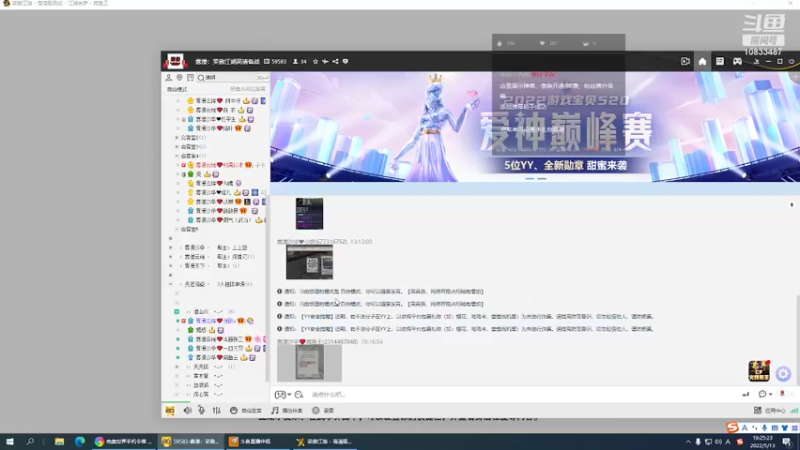Expand the third guild row with plus
Viewport: 800px width, 450px height.
click(x=170, y=266)
